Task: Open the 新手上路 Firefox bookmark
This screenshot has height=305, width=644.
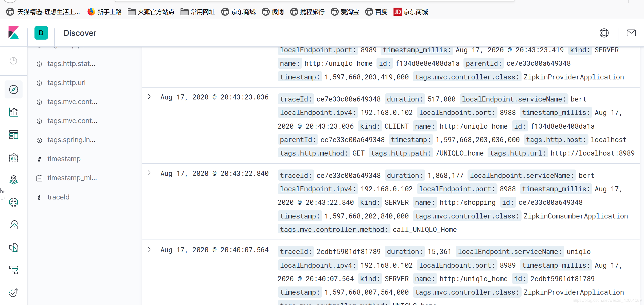Action: 104,12
